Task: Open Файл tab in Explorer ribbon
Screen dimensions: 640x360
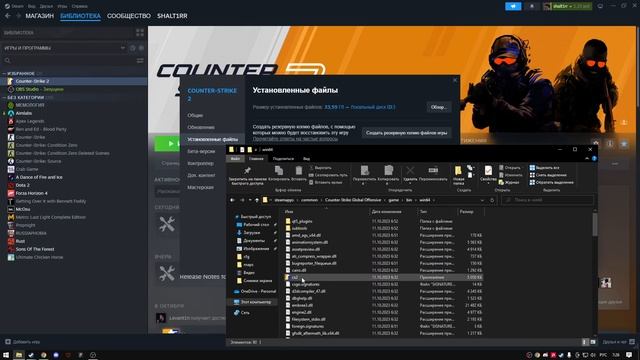Action: tap(236, 158)
